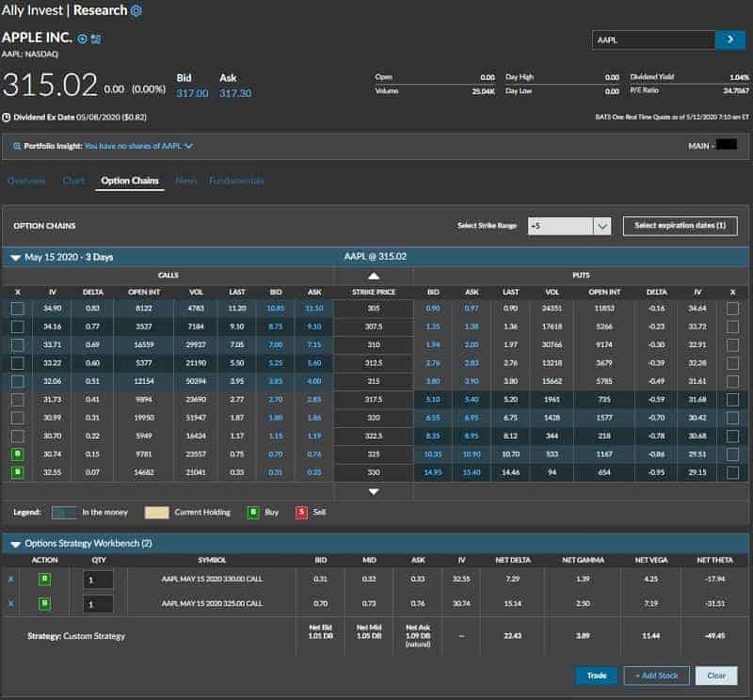
Task: Click the circular target icon beside APPLE INC.
Action: click(82, 39)
